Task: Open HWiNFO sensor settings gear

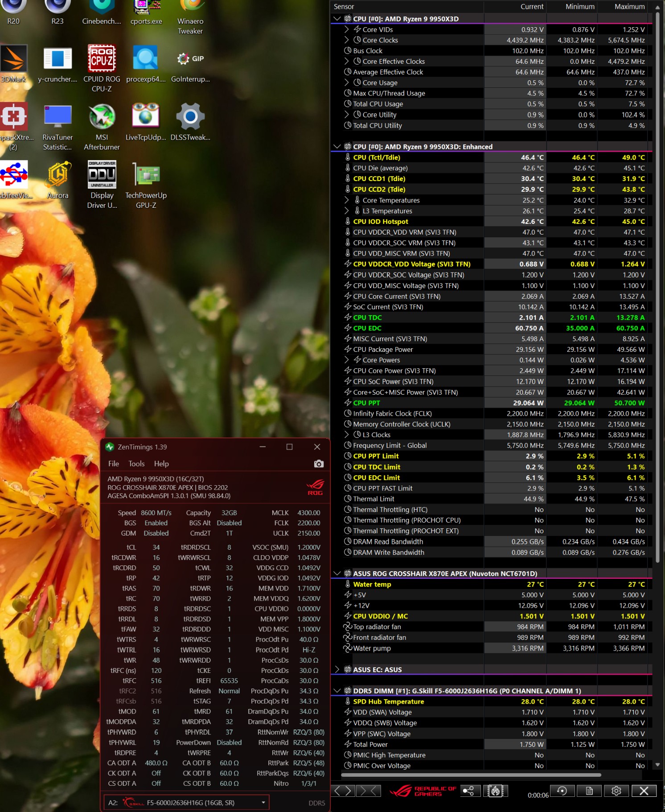Action: (x=616, y=791)
